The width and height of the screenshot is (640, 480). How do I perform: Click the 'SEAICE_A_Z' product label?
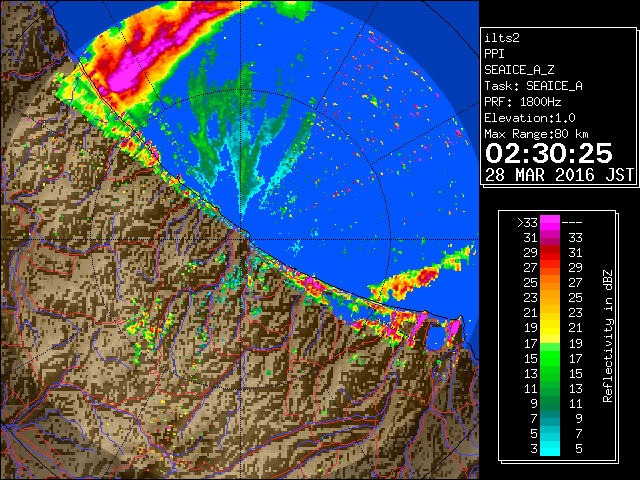pyautogui.click(x=519, y=70)
